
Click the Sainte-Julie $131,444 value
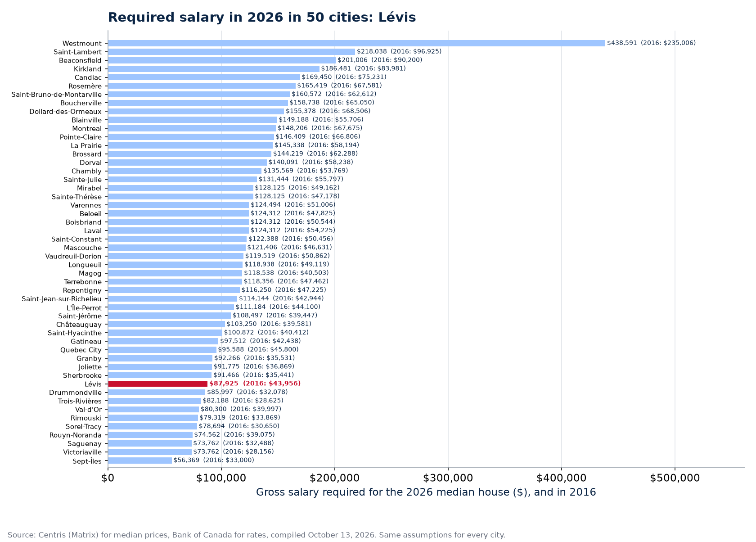point(301,179)
